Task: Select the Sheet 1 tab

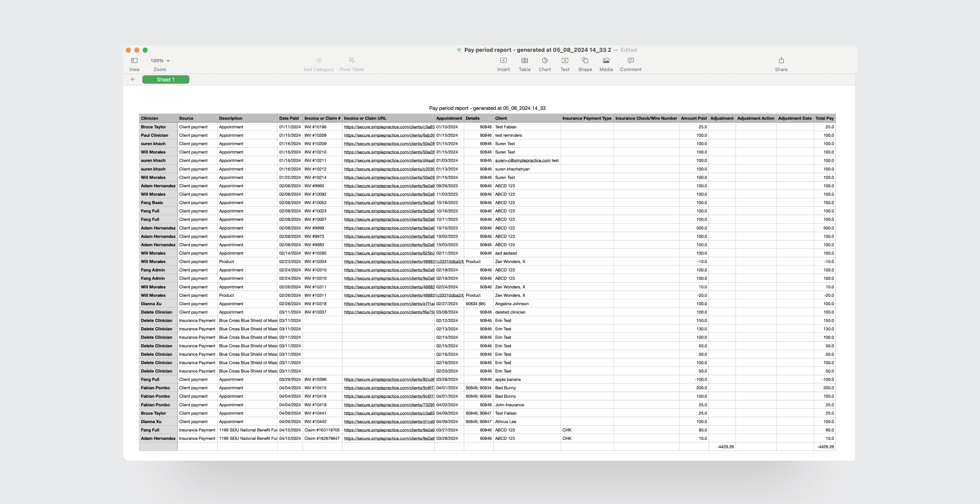Action: tap(166, 79)
